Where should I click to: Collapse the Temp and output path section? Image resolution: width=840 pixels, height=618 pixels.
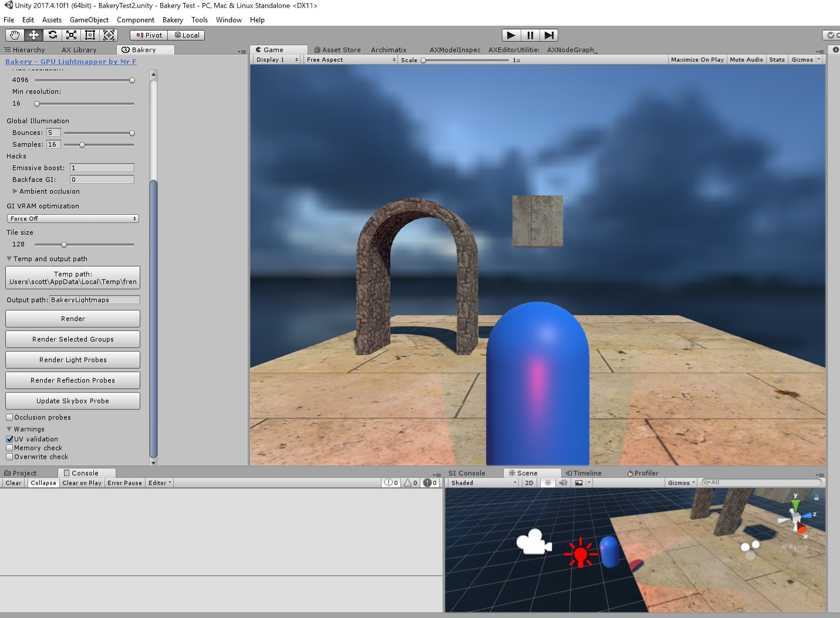tap(9, 258)
